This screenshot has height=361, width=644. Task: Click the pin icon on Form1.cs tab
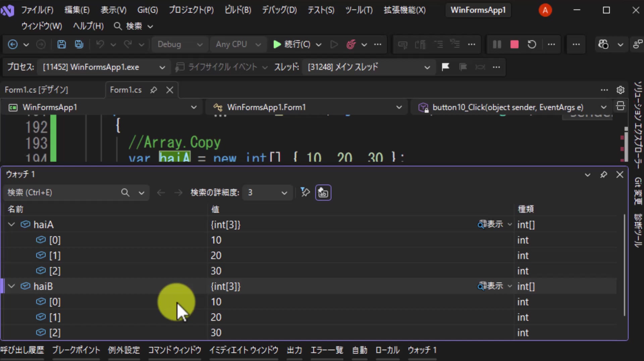[x=154, y=90]
